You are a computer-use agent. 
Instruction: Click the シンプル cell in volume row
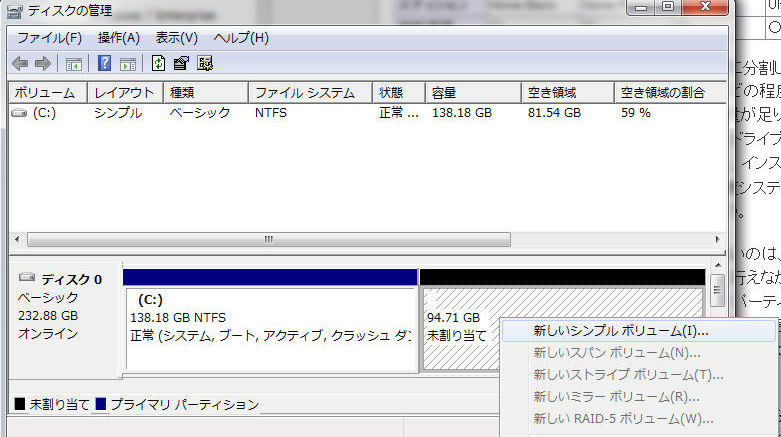click(x=118, y=113)
